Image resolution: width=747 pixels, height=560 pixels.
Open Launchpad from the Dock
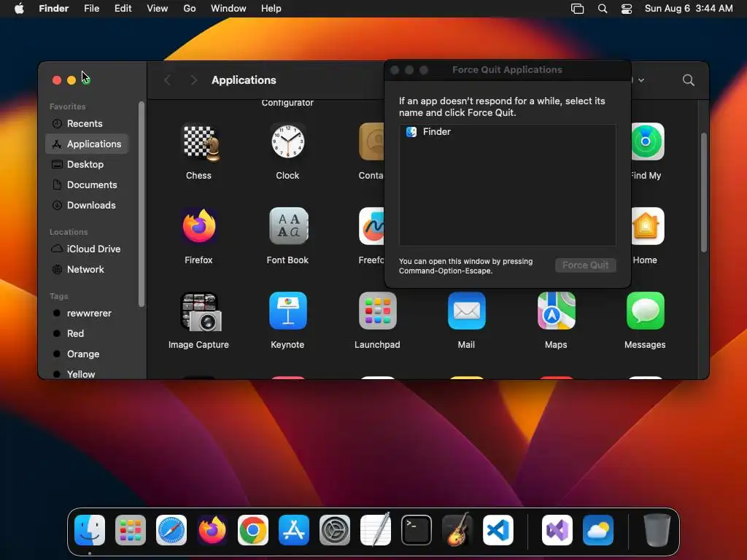(131, 530)
